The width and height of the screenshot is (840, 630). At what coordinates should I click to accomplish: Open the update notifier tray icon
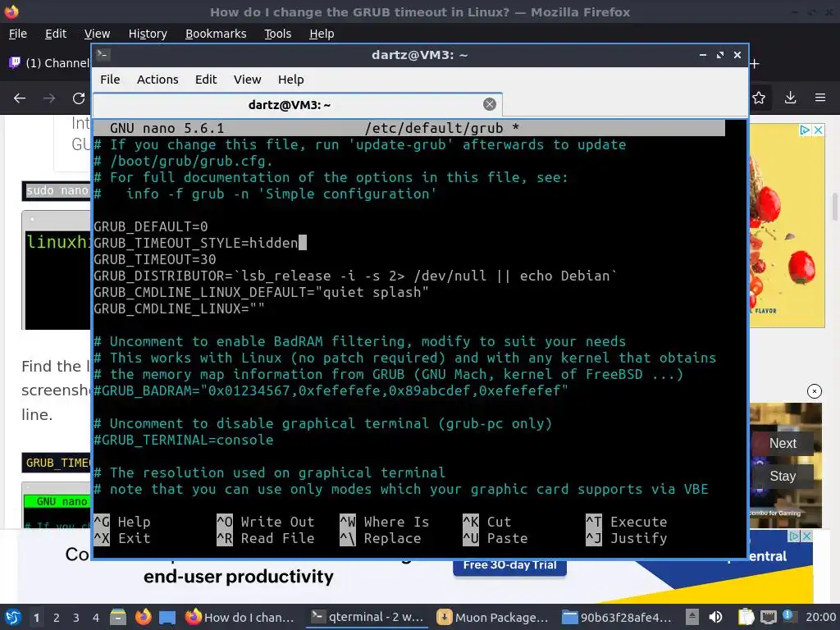(x=787, y=616)
